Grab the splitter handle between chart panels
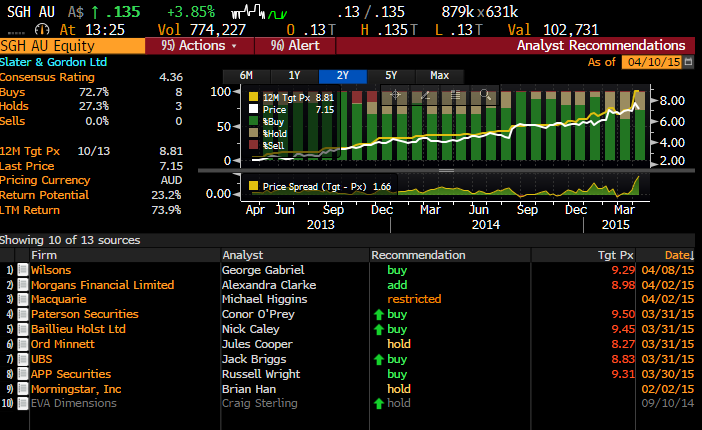The height and width of the screenshot is (430, 702). click(x=446, y=171)
